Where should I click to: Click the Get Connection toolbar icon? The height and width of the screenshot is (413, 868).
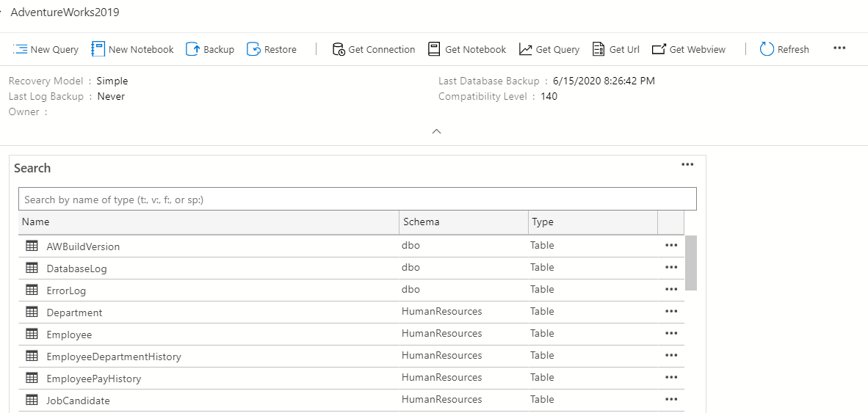(x=339, y=49)
